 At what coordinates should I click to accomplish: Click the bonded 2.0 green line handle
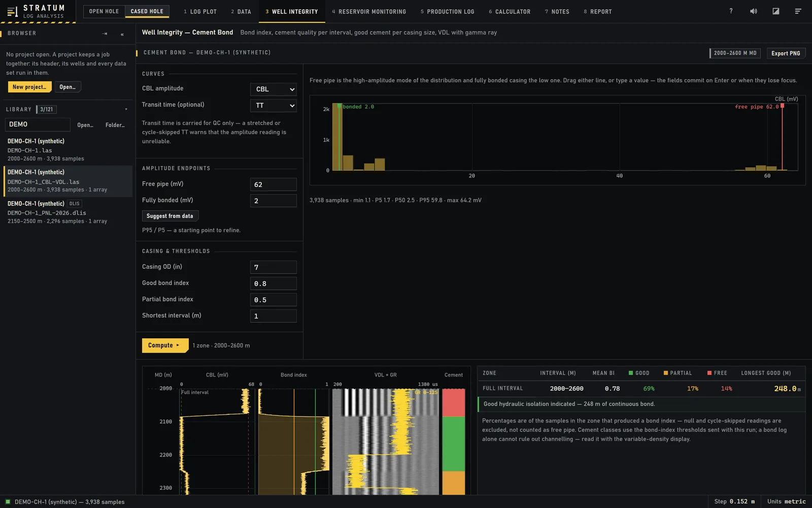pyautogui.click(x=339, y=106)
